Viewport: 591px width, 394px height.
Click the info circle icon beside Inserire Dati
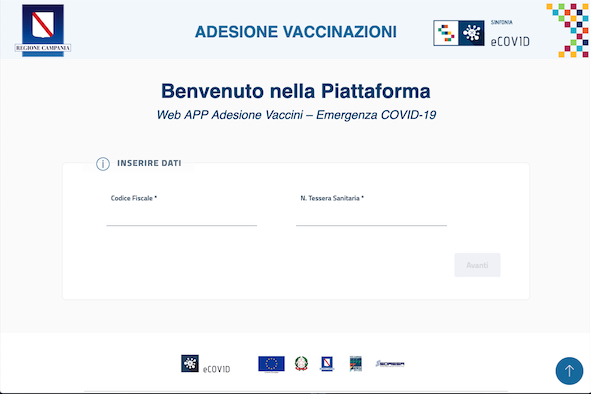[x=103, y=164]
